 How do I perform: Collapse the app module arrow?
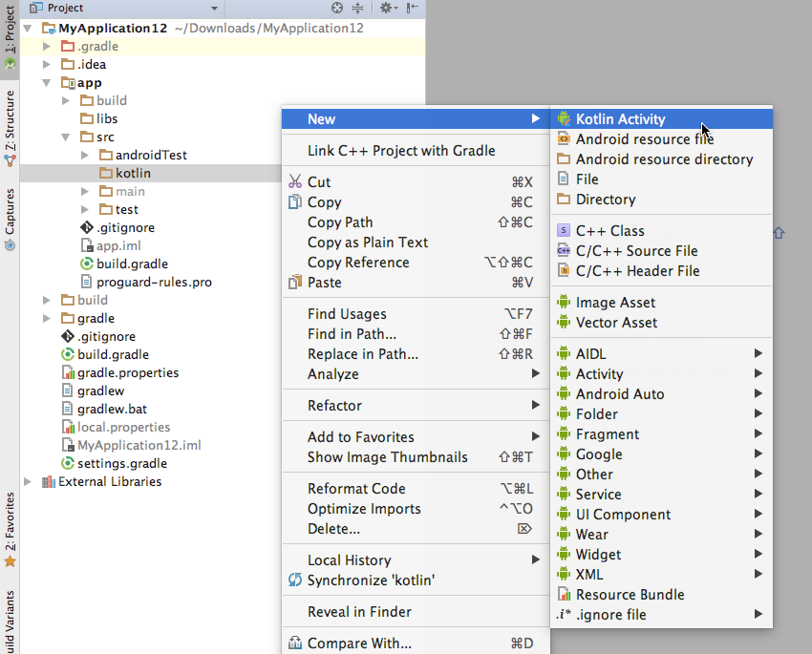pyautogui.click(x=47, y=83)
